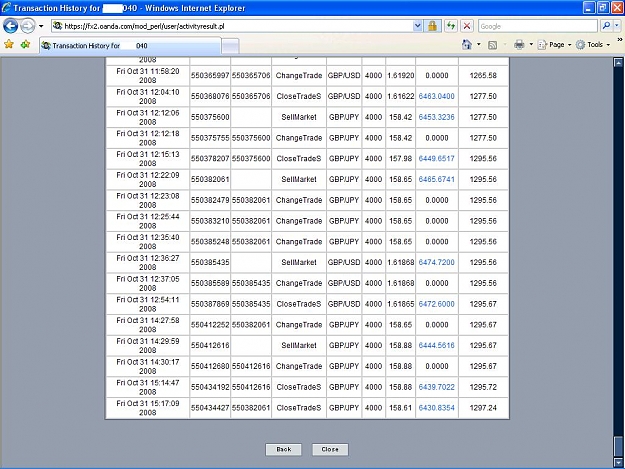This screenshot has height=469, width=625.
Task: Open the 6439.7022 link
Action: (x=436, y=387)
